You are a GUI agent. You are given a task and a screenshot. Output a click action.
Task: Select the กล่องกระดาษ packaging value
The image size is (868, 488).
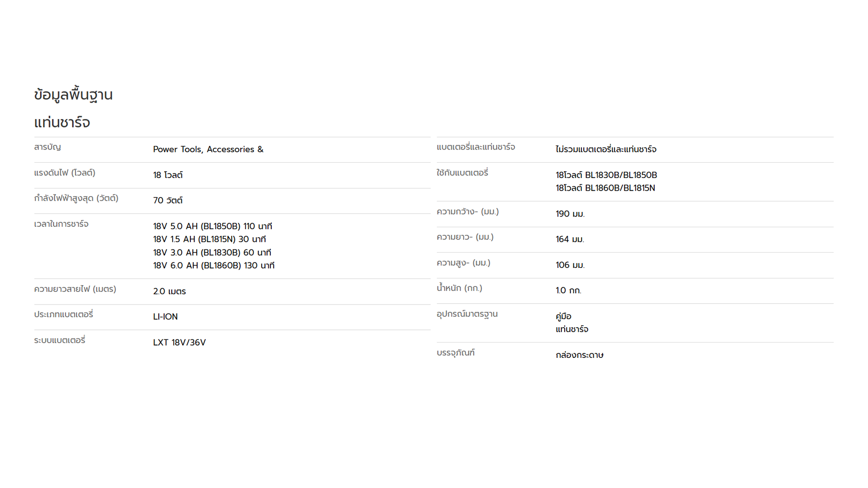tap(580, 355)
